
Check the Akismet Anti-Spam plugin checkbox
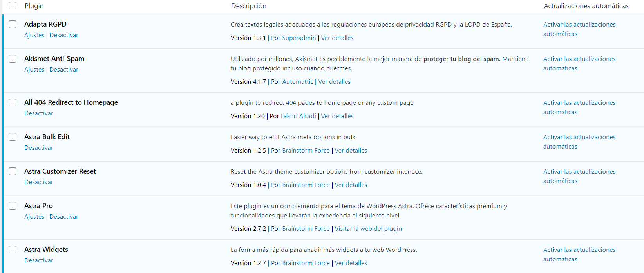pyautogui.click(x=13, y=59)
